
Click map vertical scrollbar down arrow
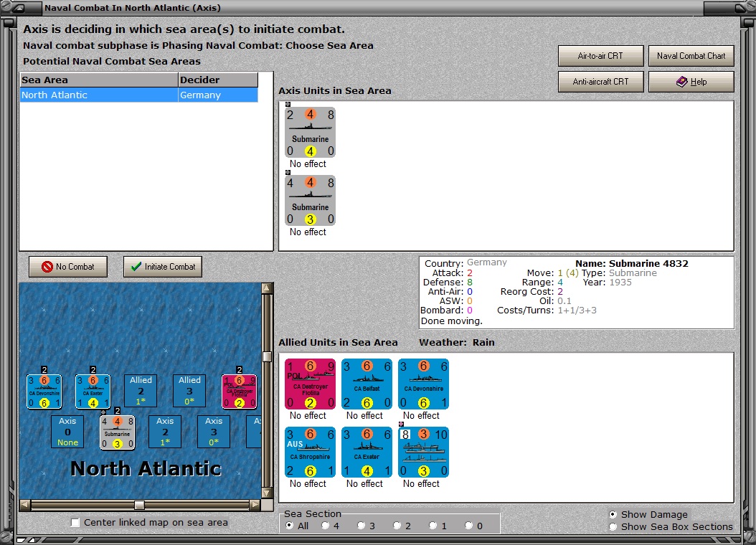point(267,493)
